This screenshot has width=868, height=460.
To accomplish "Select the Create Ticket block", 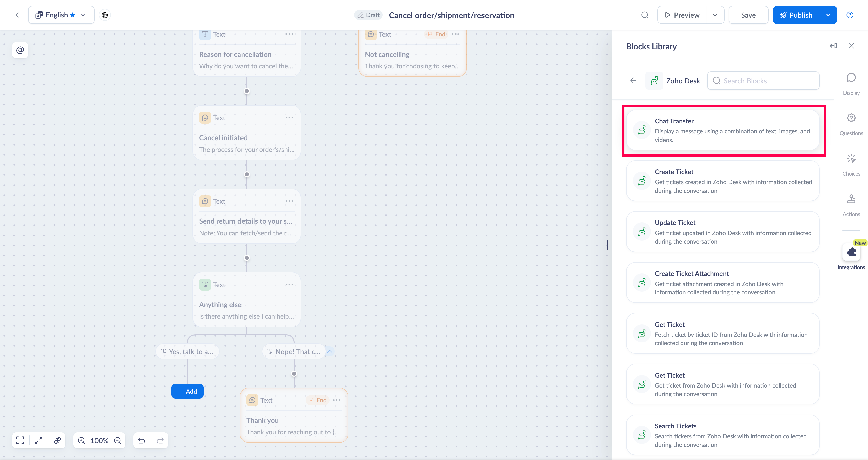I will (x=722, y=181).
